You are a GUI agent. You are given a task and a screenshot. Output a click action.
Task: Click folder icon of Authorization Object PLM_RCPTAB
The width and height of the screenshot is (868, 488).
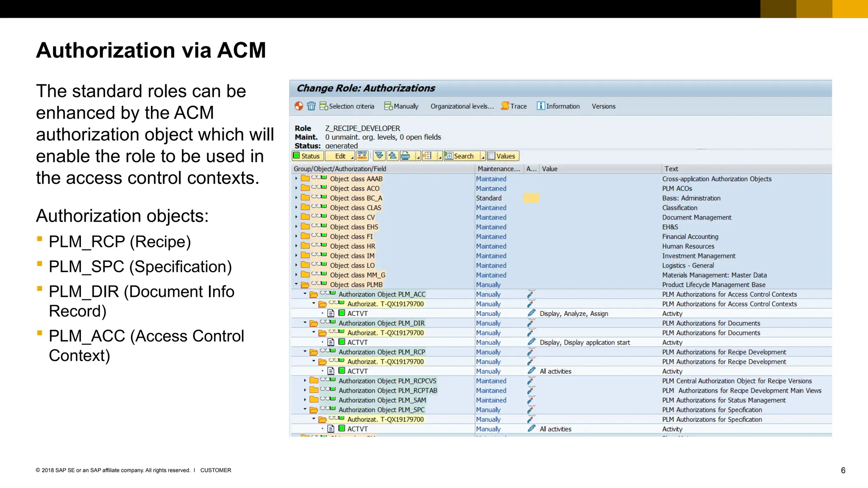coord(314,390)
